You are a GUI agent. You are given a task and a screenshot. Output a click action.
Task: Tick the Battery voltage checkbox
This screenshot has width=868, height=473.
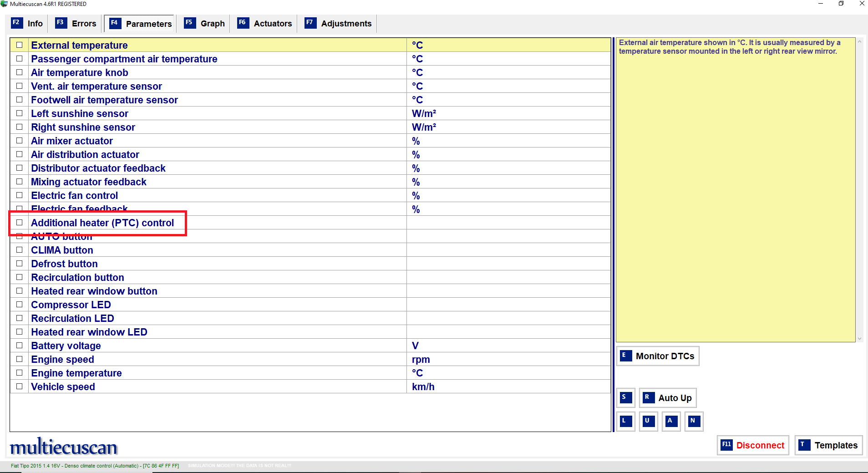coord(20,346)
